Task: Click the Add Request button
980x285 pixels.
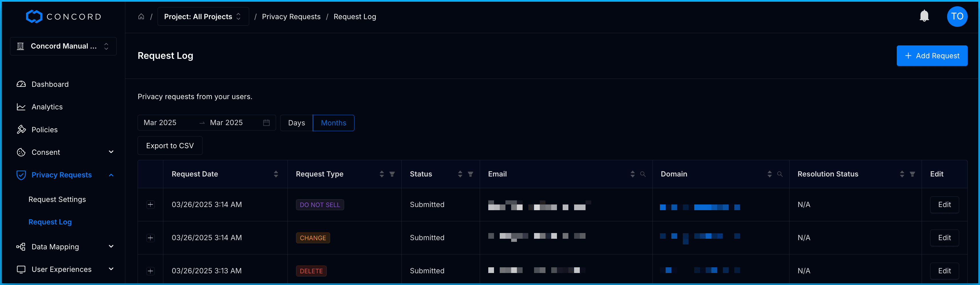Action: (x=932, y=56)
